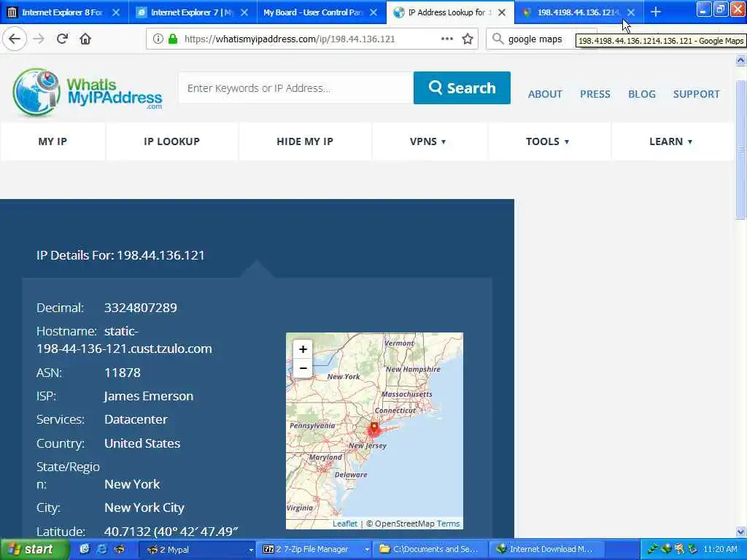
Task: Zoom in on the map with plus button
Action: 303,349
